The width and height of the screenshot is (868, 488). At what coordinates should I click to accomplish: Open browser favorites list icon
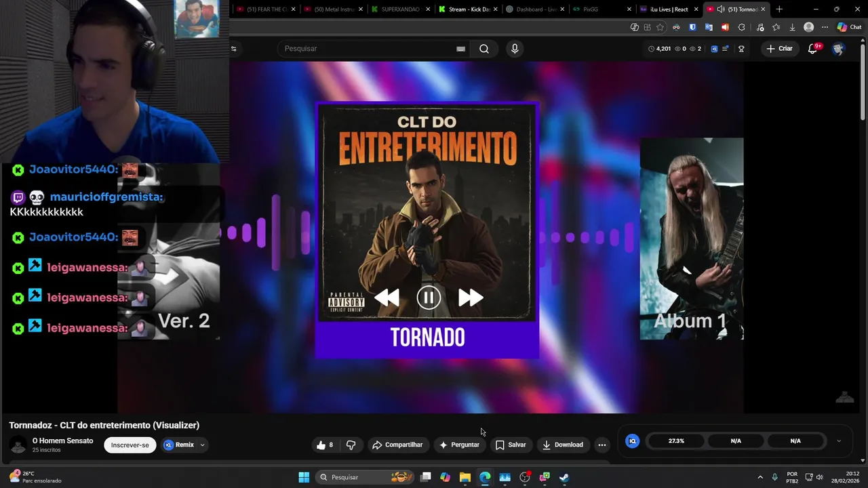pyautogui.click(x=776, y=27)
